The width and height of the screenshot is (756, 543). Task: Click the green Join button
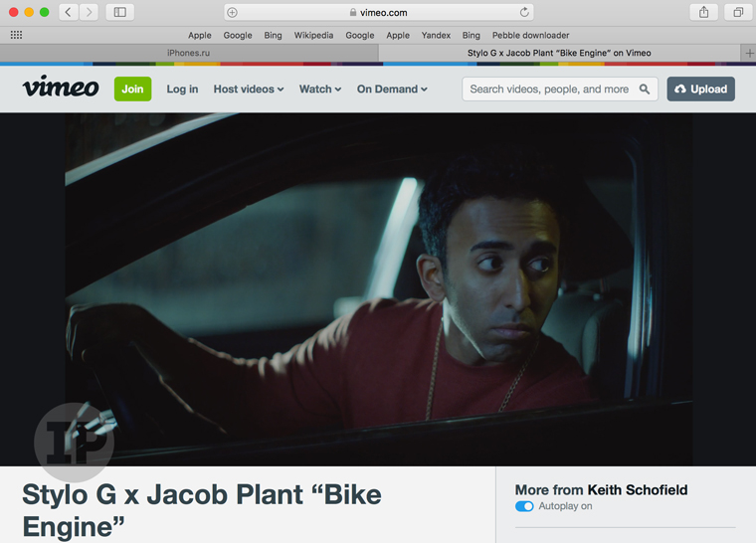pos(132,89)
